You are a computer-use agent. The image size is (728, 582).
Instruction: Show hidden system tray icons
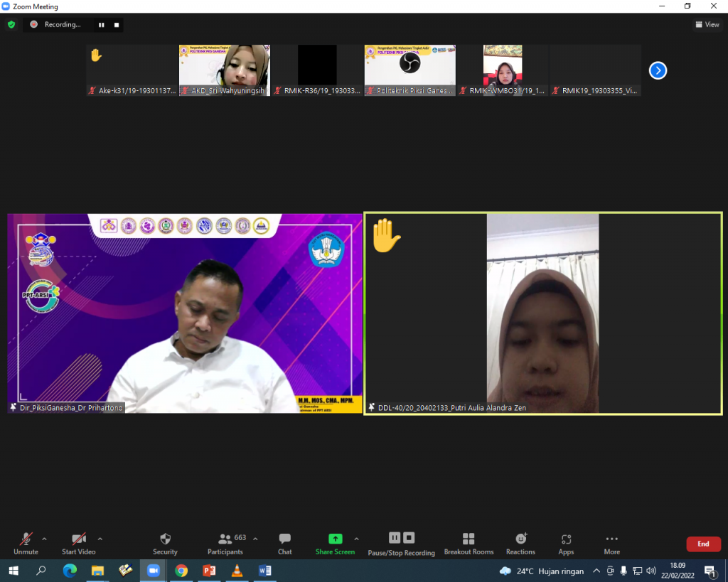click(596, 571)
